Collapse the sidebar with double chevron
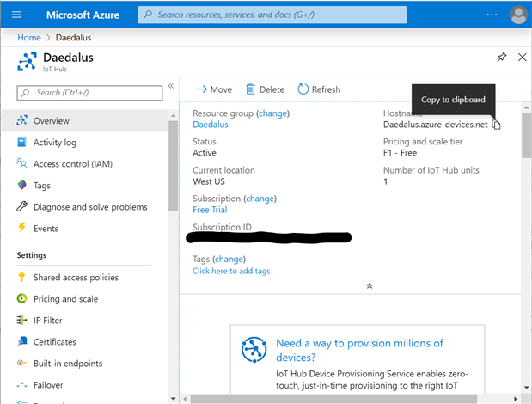Viewport: 532px width, 404px height. click(x=171, y=86)
